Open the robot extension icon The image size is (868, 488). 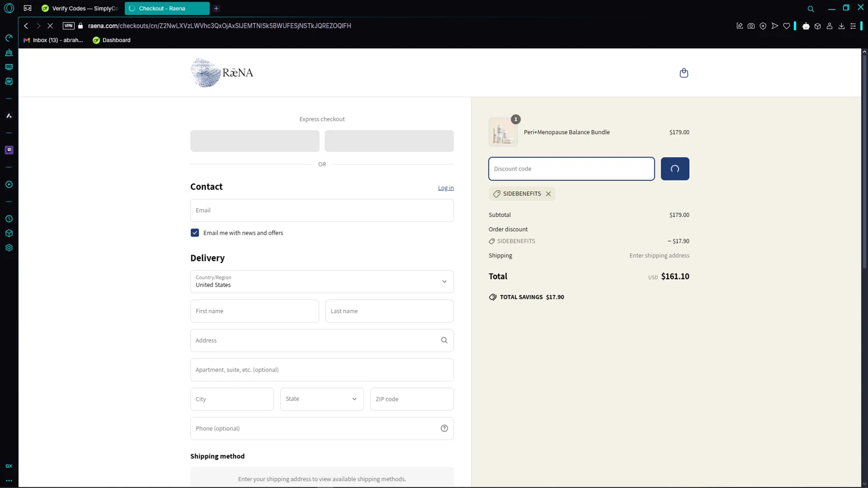pyautogui.click(x=806, y=26)
